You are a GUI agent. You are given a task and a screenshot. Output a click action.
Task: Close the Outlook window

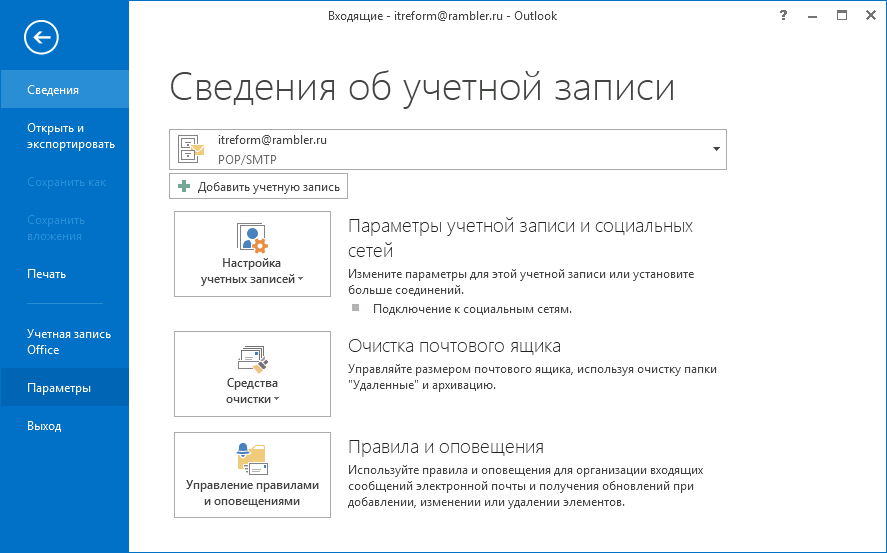click(871, 16)
